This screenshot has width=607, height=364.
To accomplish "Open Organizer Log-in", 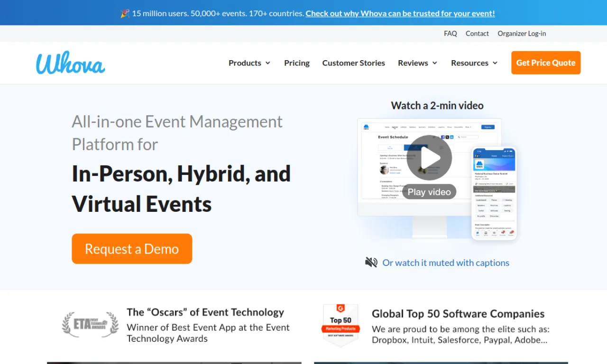I will (x=522, y=34).
